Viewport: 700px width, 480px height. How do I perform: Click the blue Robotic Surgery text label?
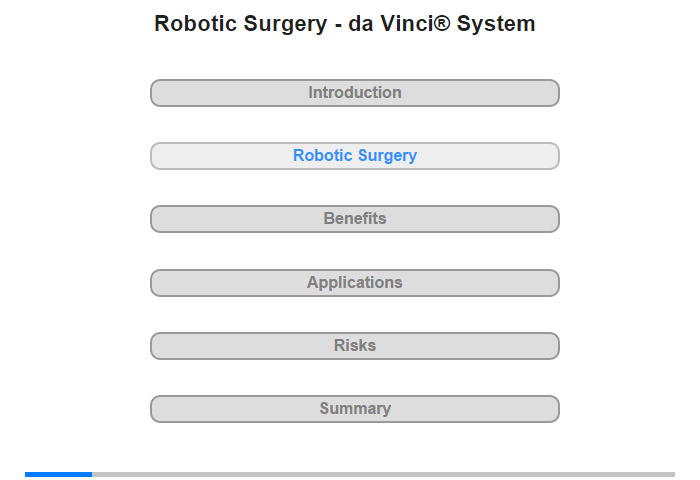coord(355,155)
